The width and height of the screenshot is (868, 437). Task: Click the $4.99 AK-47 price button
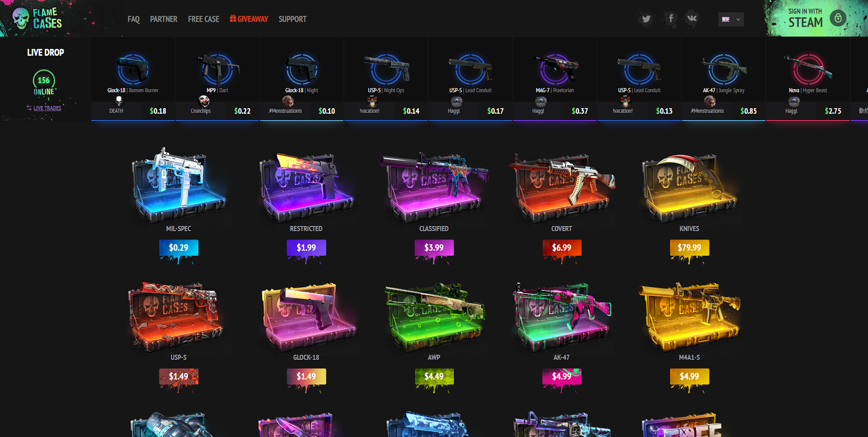pyautogui.click(x=561, y=376)
